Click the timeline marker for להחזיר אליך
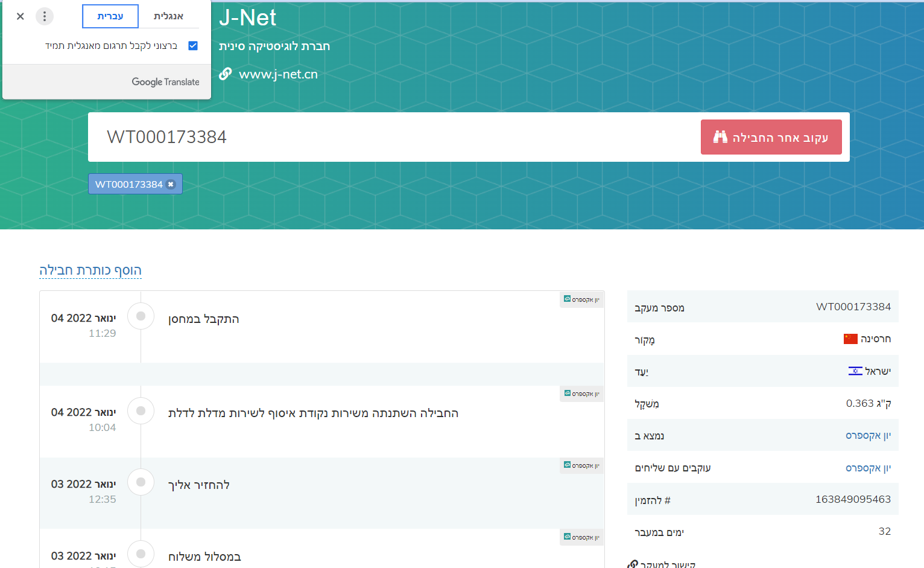Image resolution: width=924 pixels, height=568 pixels. [x=141, y=482]
